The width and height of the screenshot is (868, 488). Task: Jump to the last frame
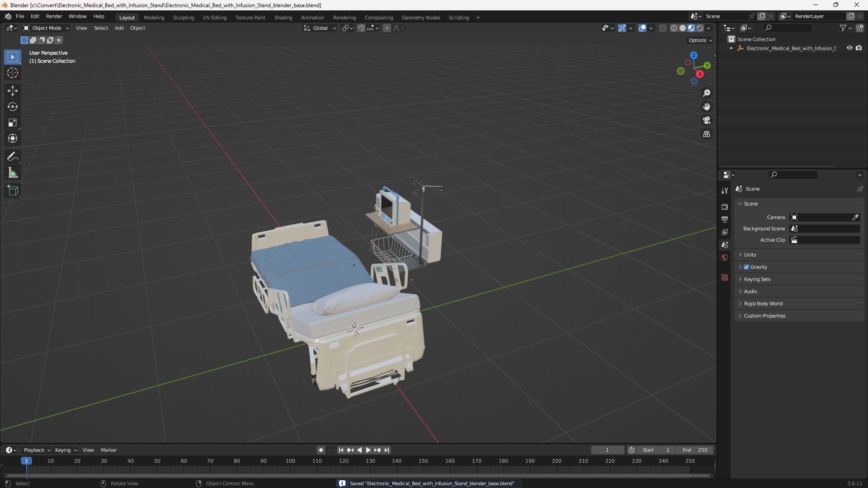pyautogui.click(x=387, y=450)
